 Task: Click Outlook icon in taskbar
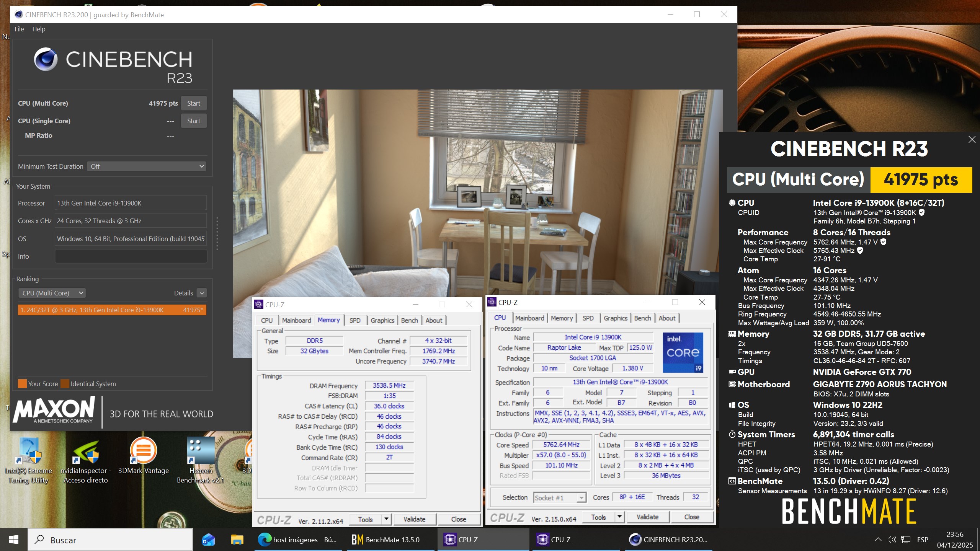coord(208,540)
